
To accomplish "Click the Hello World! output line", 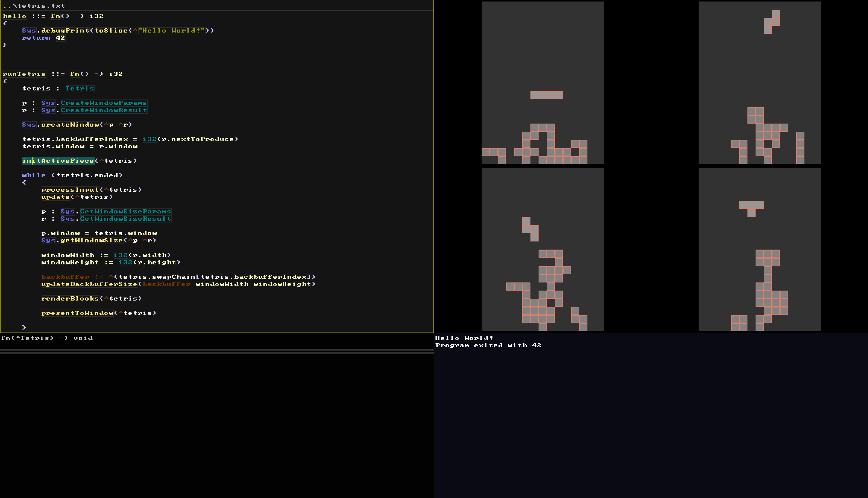I will click(x=464, y=338).
